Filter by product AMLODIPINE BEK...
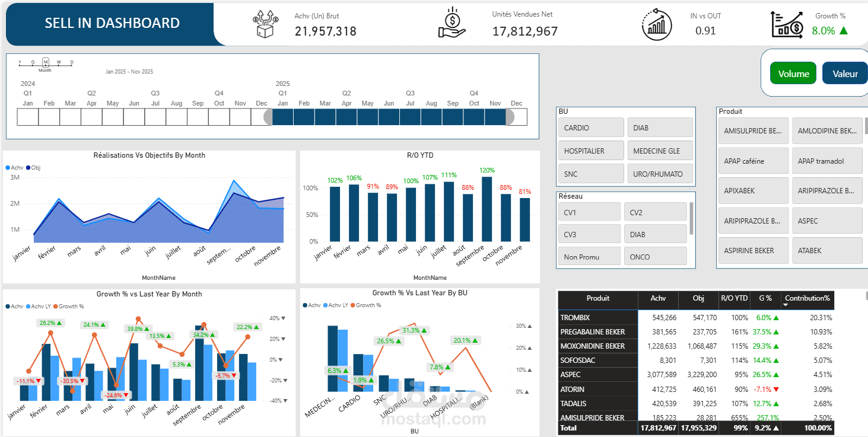 (x=827, y=130)
